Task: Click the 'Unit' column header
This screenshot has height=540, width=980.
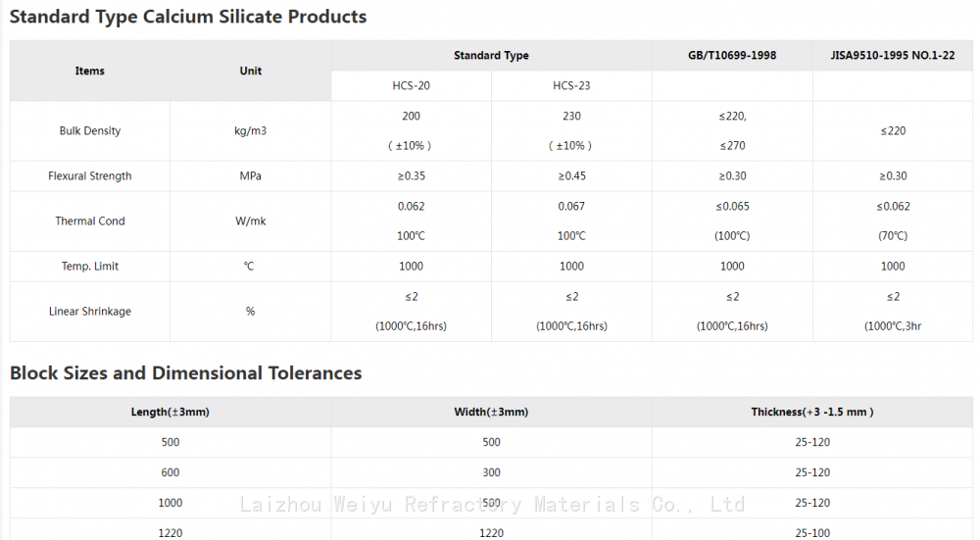Action: (251, 71)
